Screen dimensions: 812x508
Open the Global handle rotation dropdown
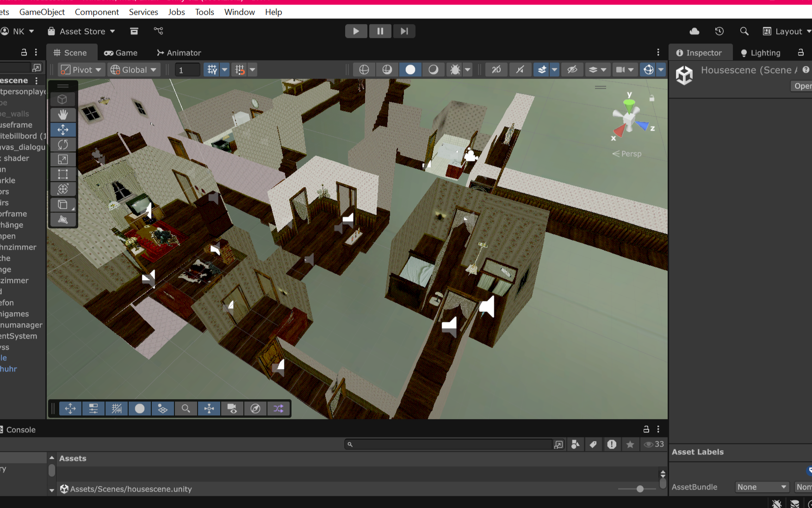(x=133, y=69)
